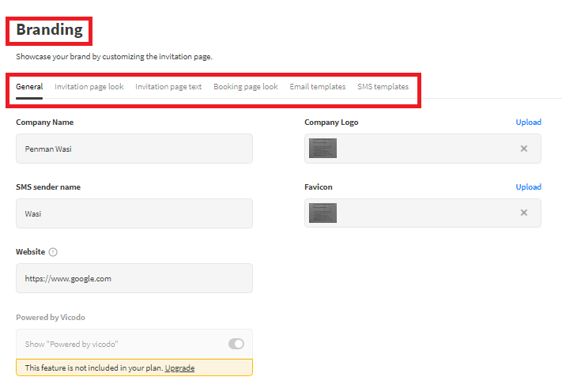This screenshot has height=392, width=562.
Task: Click the SMS sender name field
Action: [x=134, y=213]
